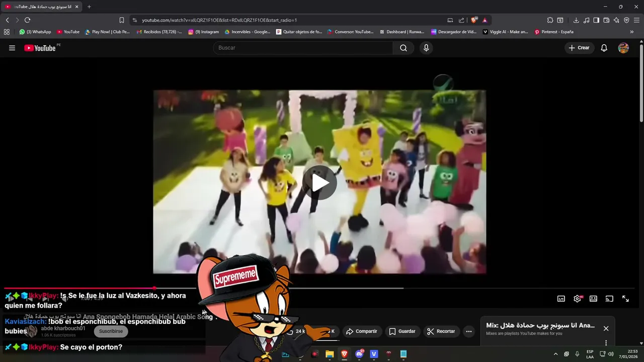Click the address bar URL
The image size is (644, 362).
tap(219, 20)
